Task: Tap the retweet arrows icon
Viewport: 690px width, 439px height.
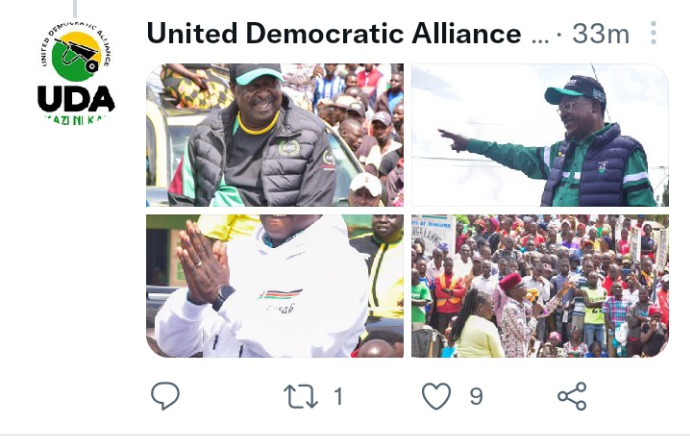Action: (301, 396)
